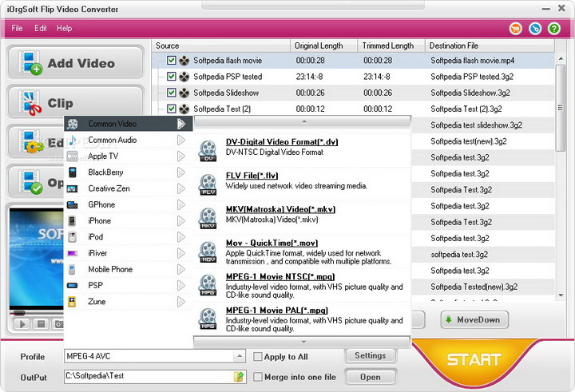Image resolution: width=575 pixels, height=392 pixels.
Task: Click the Source column header
Action: click(221, 46)
